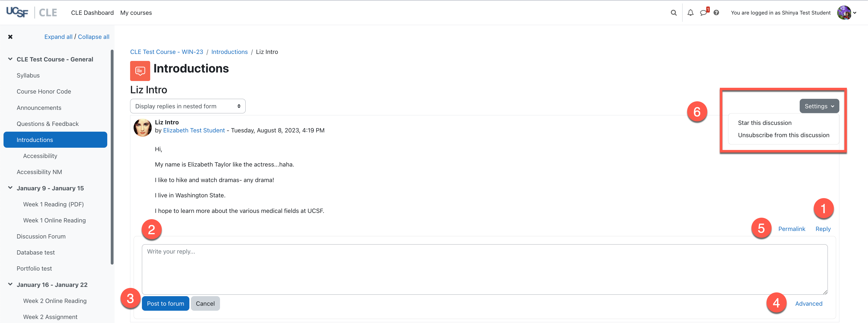868x323 pixels.
Task: Collapse the January 16 - January 22 section
Action: coord(11,285)
